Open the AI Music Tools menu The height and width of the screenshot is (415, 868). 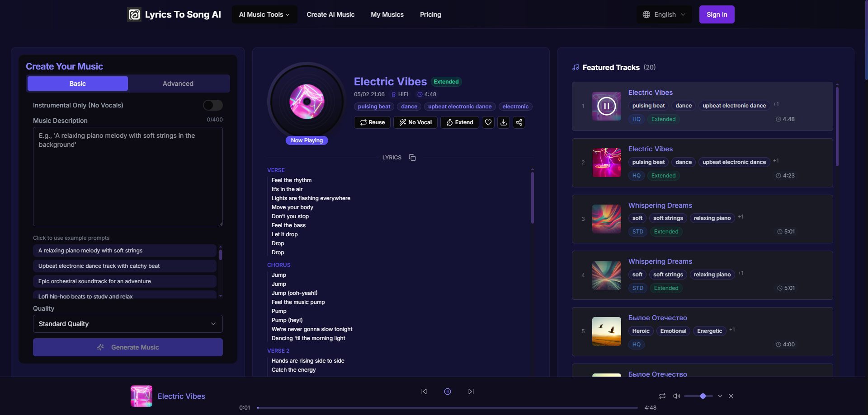264,14
